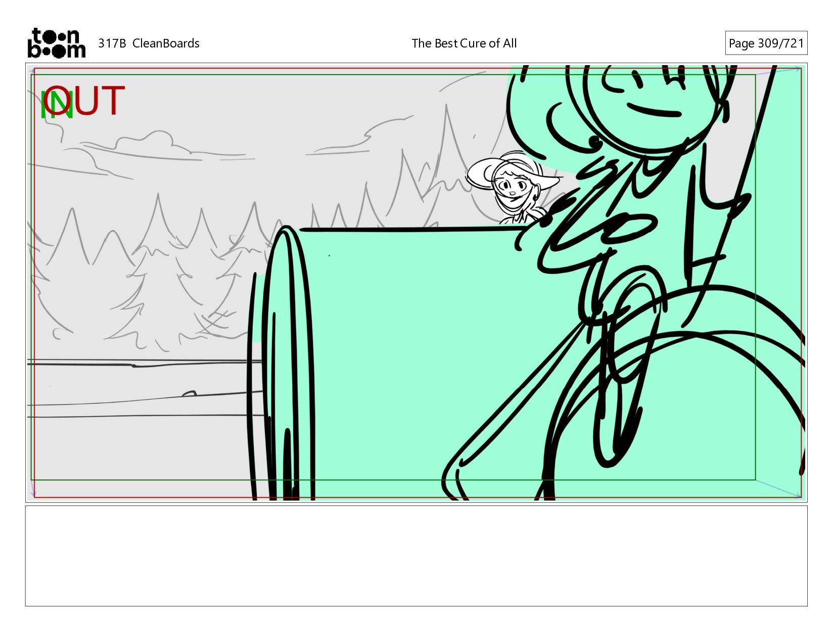Click the empty notes box below the panel

pos(416,556)
